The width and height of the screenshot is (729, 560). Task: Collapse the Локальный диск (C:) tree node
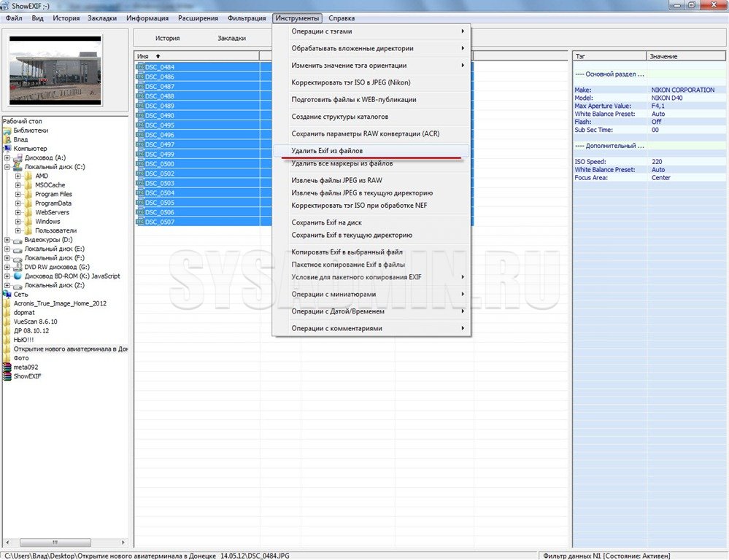(x=7, y=167)
